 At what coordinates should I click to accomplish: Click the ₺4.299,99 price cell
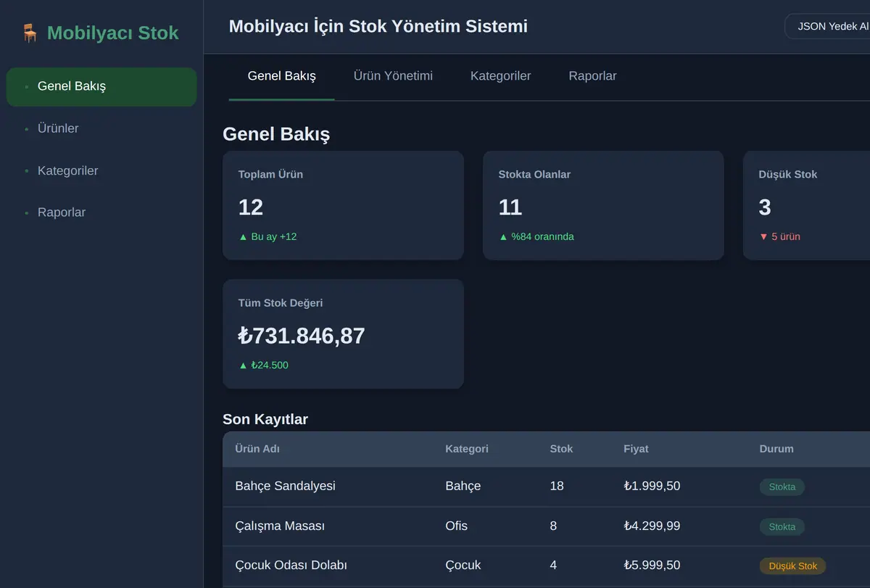652,526
